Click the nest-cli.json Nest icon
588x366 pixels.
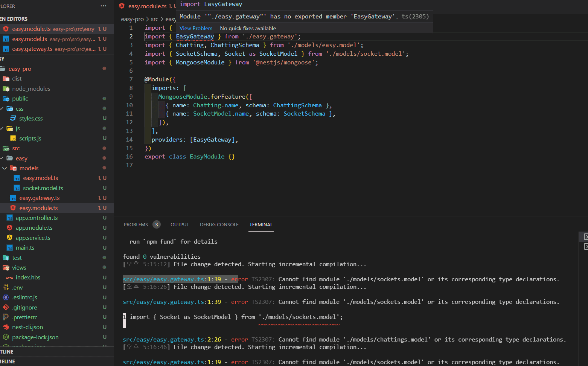click(6, 327)
